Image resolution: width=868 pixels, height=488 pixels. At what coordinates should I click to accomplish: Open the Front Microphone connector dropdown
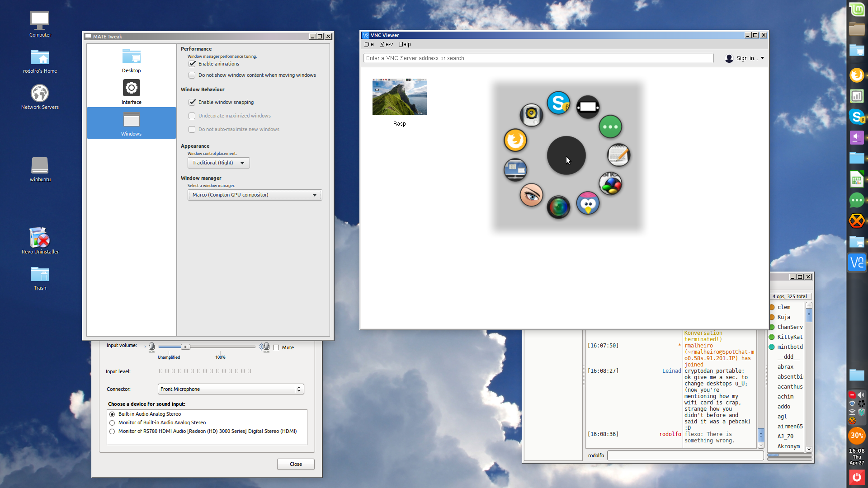coord(231,389)
